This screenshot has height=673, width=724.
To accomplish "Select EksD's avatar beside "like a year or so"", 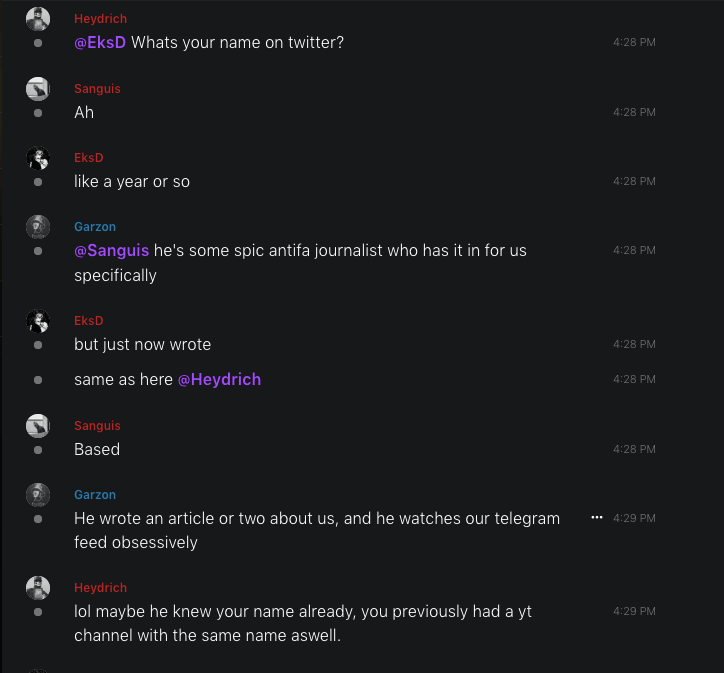I will (38, 158).
